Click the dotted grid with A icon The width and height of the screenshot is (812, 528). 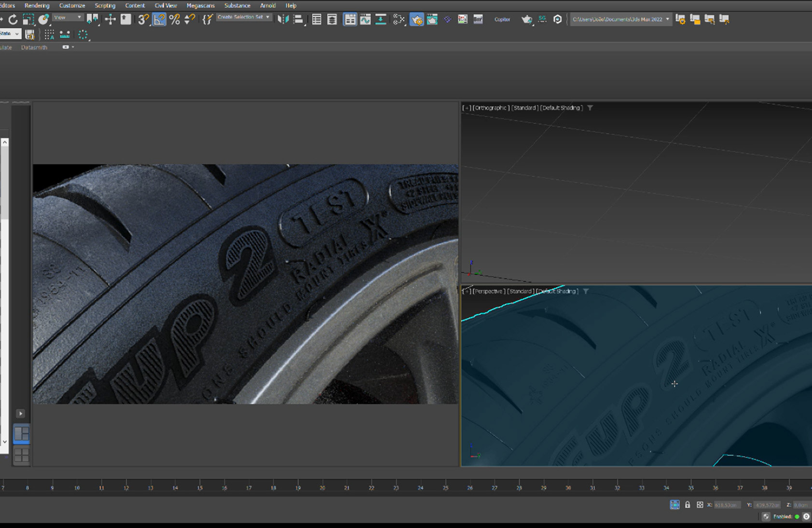click(x=49, y=34)
